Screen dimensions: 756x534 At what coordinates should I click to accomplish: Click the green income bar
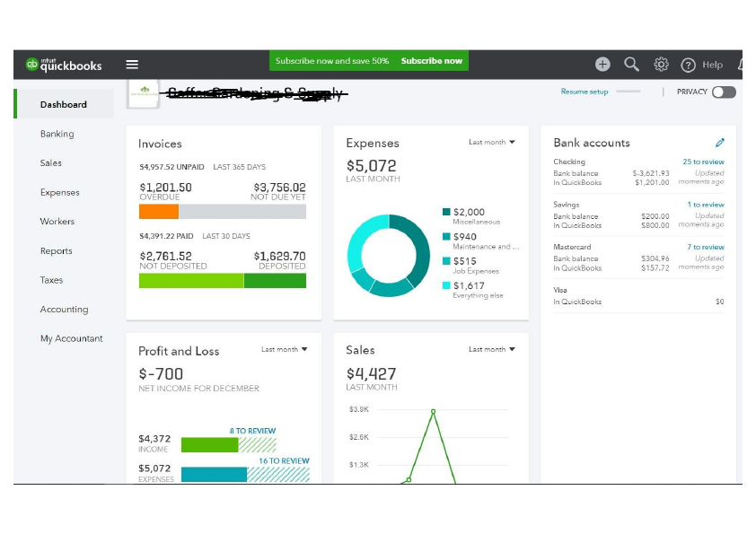(210, 445)
